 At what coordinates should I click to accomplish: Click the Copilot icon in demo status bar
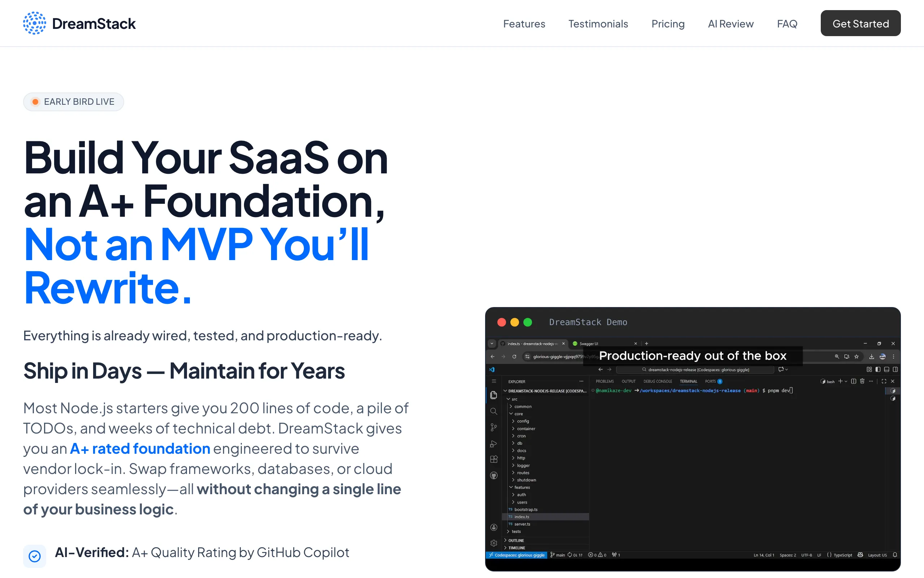tap(860, 555)
